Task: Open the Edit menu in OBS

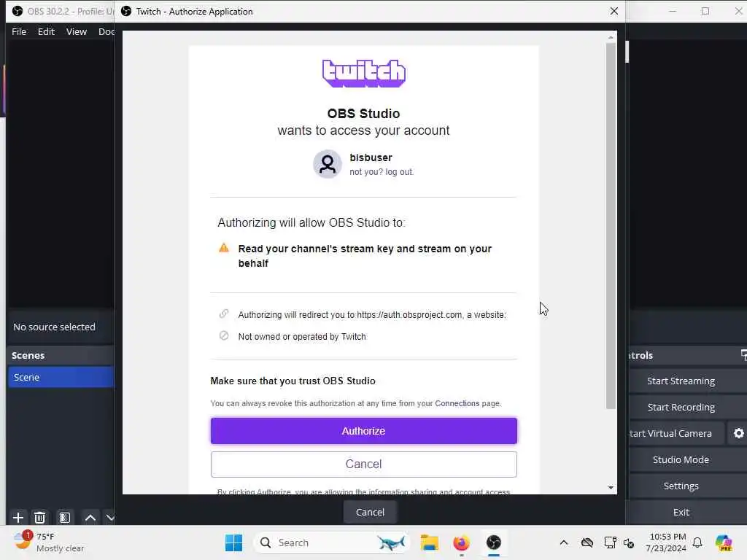Action: click(46, 31)
